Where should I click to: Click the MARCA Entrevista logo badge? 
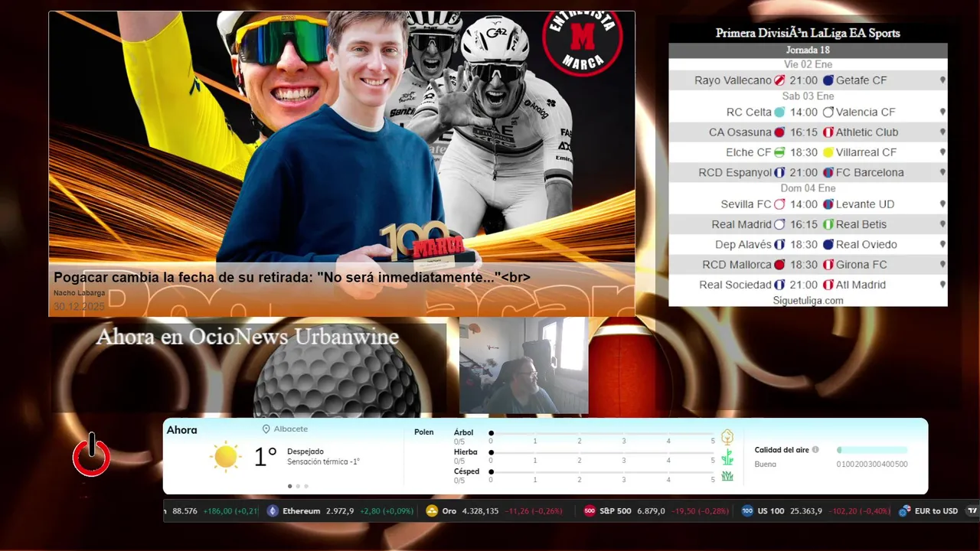(583, 37)
